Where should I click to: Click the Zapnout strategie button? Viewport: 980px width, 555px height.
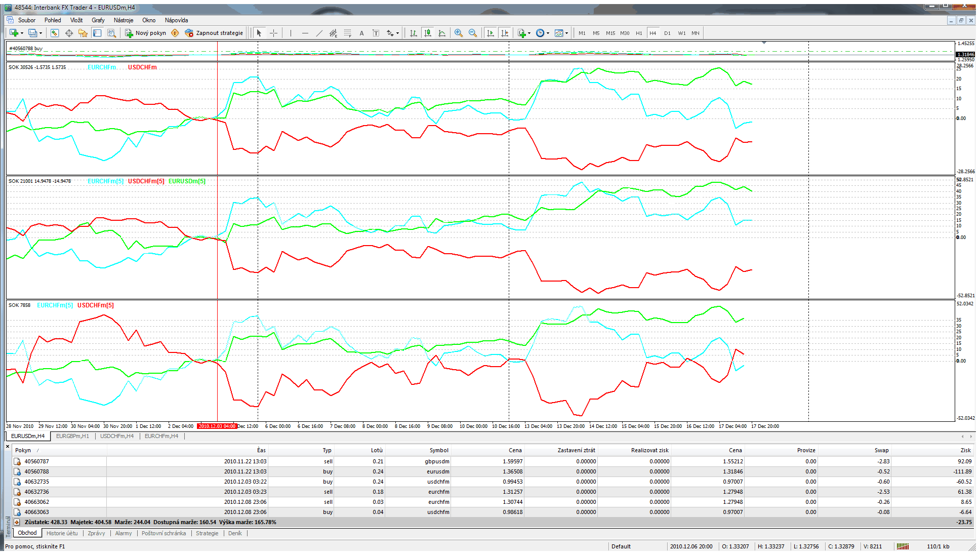[x=214, y=33]
